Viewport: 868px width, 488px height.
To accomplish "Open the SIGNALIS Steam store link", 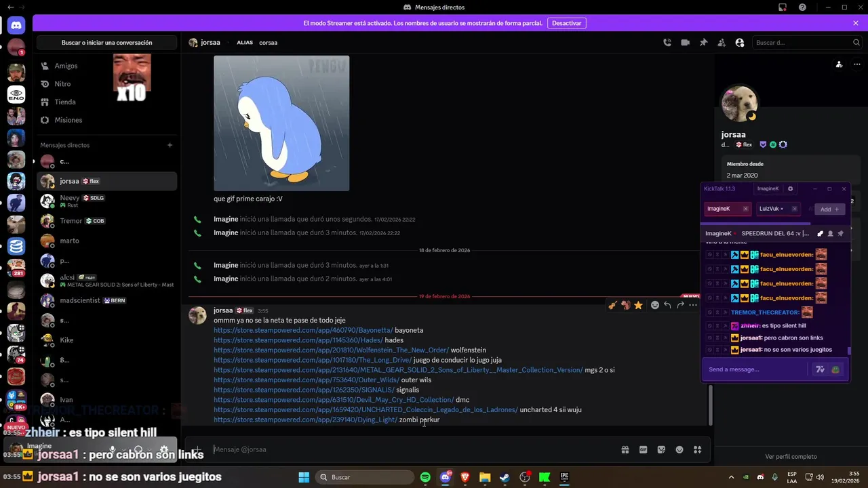I will click(x=304, y=390).
